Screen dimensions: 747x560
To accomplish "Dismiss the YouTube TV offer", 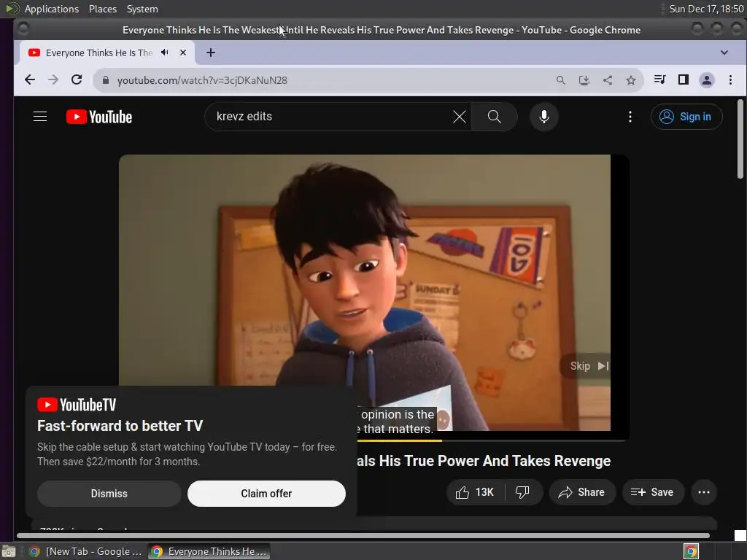I will click(109, 494).
